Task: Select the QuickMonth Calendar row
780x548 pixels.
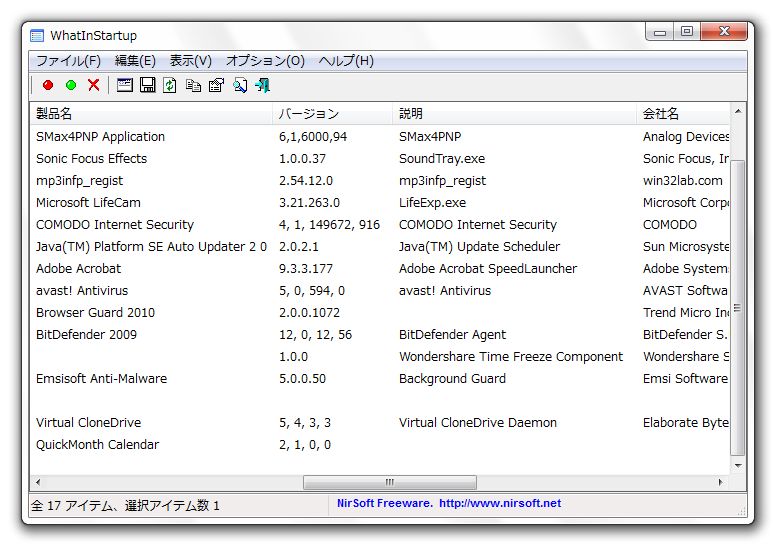Action: point(379,445)
